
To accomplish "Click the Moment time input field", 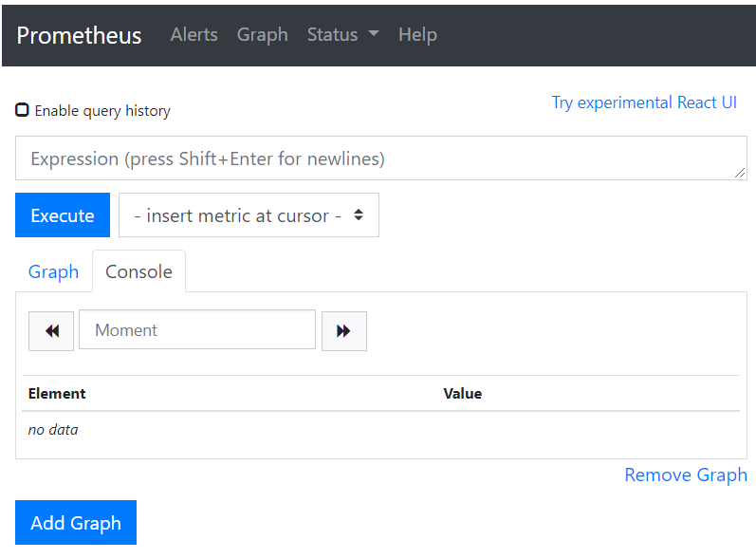I will click(197, 330).
